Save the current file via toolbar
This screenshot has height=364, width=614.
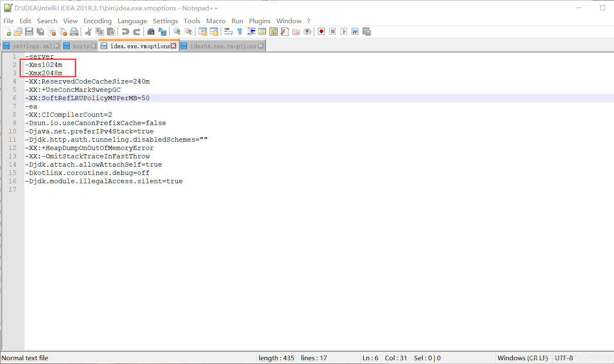(x=29, y=32)
